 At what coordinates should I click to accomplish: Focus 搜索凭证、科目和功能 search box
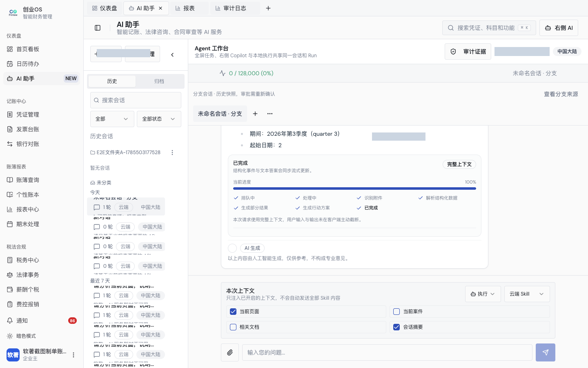pos(489,28)
